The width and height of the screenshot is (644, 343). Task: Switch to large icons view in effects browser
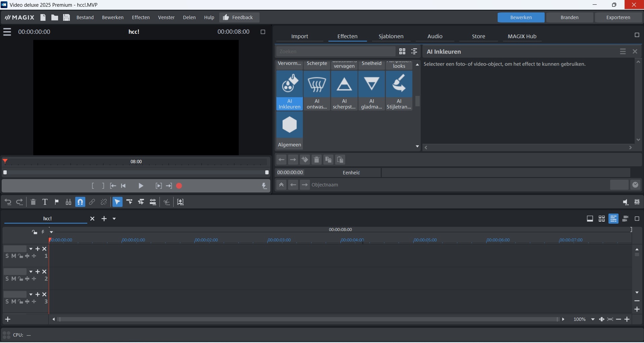click(x=402, y=51)
